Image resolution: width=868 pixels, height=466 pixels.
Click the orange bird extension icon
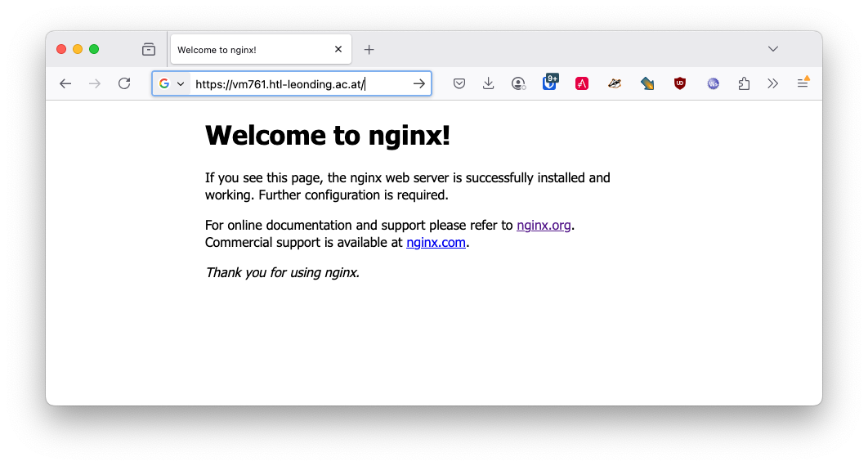pos(615,83)
